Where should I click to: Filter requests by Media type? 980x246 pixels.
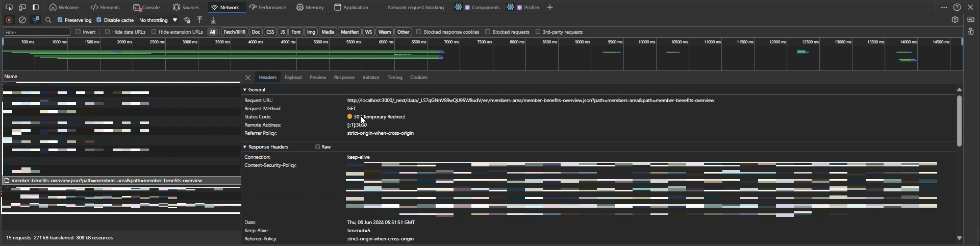pyautogui.click(x=328, y=32)
